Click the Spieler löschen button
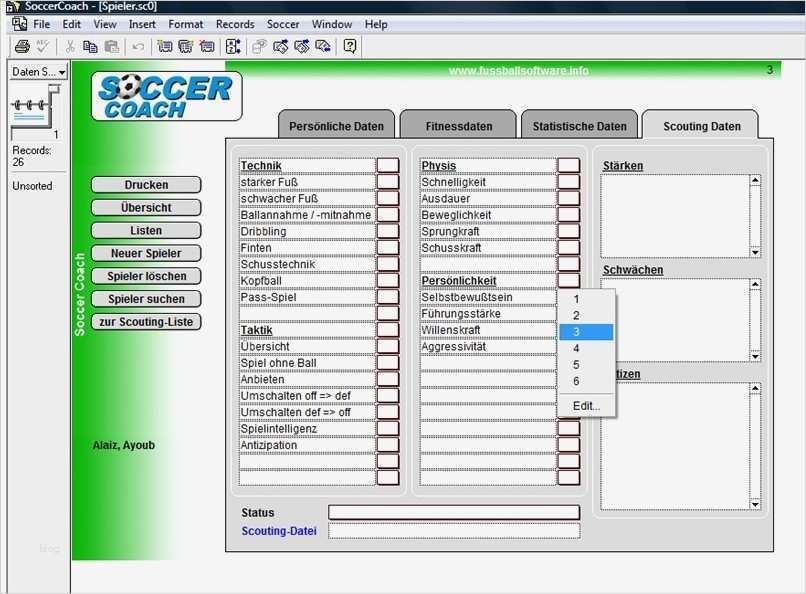Image resolution: width=806 pixels, height=594 pixels. pos(146,276)
